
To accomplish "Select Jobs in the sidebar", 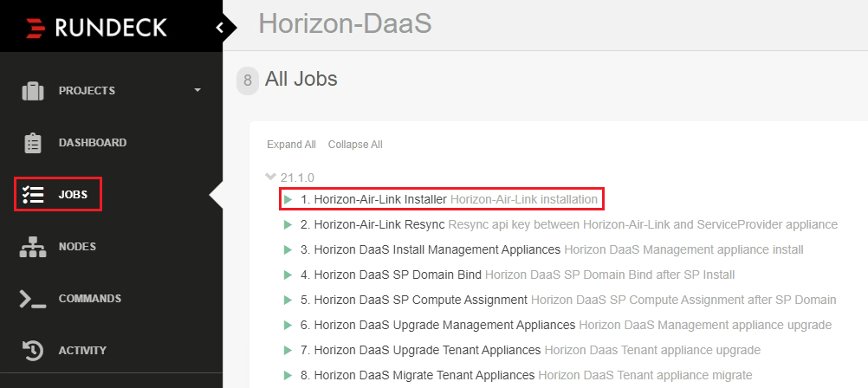I will click(x=73, y=195).
